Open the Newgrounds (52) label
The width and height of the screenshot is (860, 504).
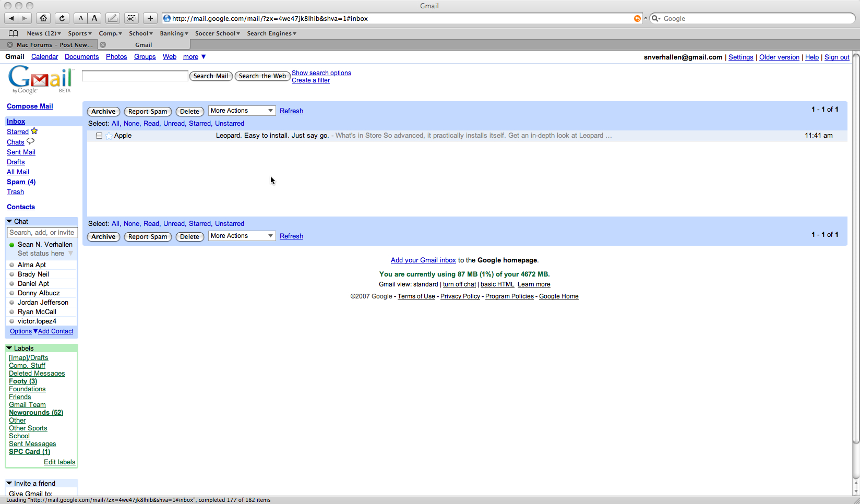tap(36, 413)
